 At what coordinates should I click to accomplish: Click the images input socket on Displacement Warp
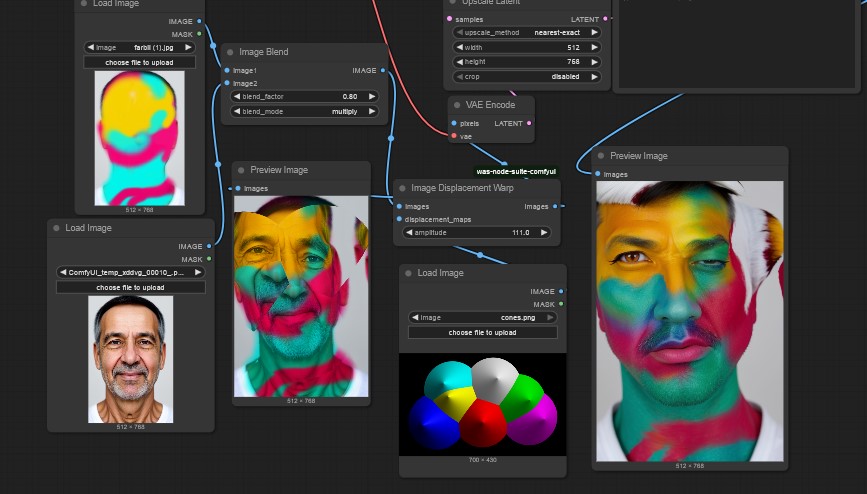point(399,206)
